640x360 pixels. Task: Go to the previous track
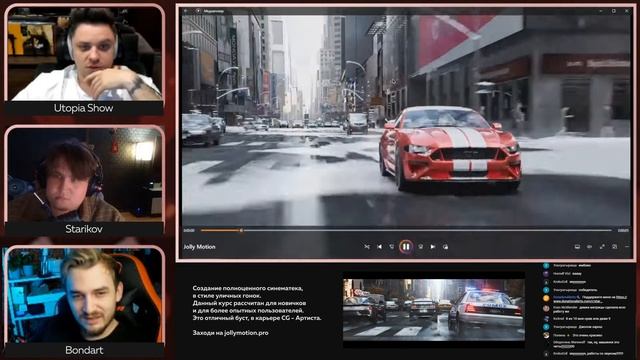(x=380, y=247)
